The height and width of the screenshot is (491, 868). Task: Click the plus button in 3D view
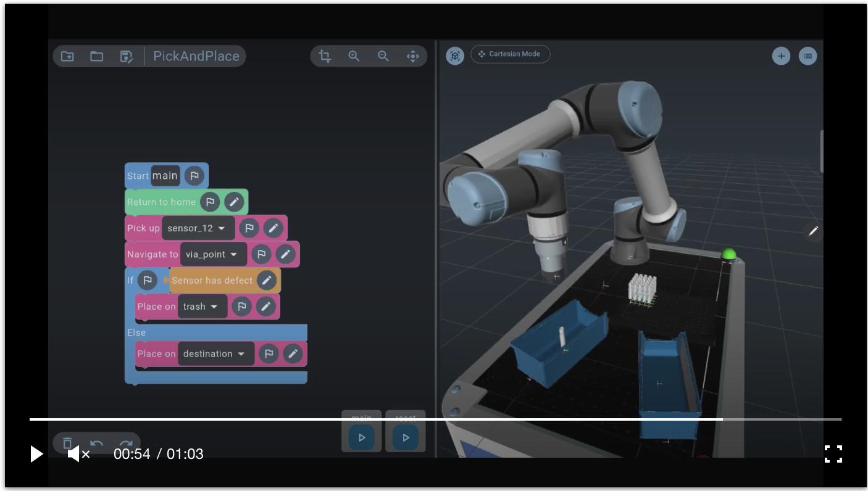[781, 56]
